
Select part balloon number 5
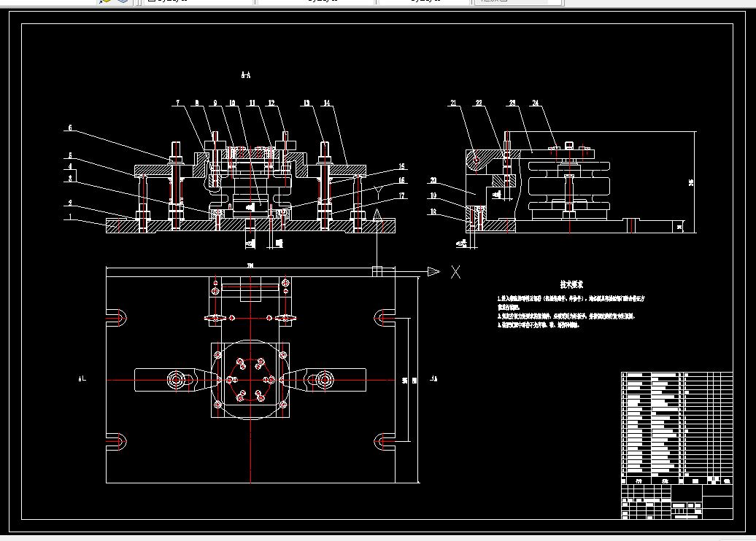(x=70, y=155)
